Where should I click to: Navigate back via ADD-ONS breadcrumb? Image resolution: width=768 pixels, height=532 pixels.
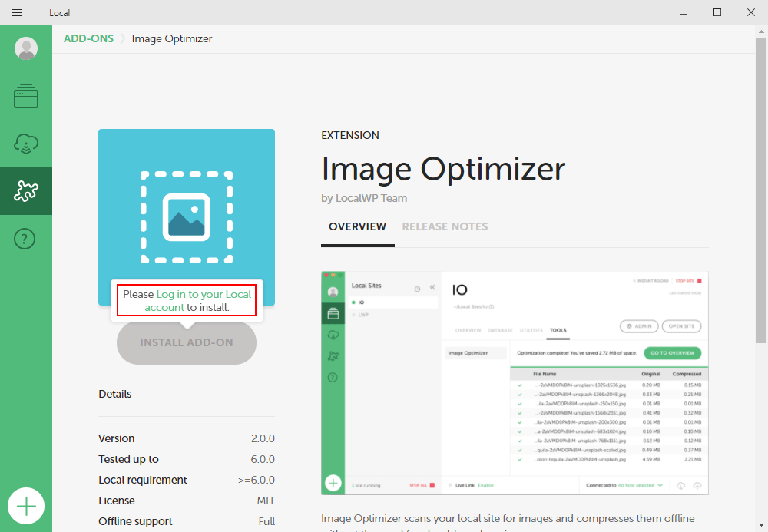88,38
